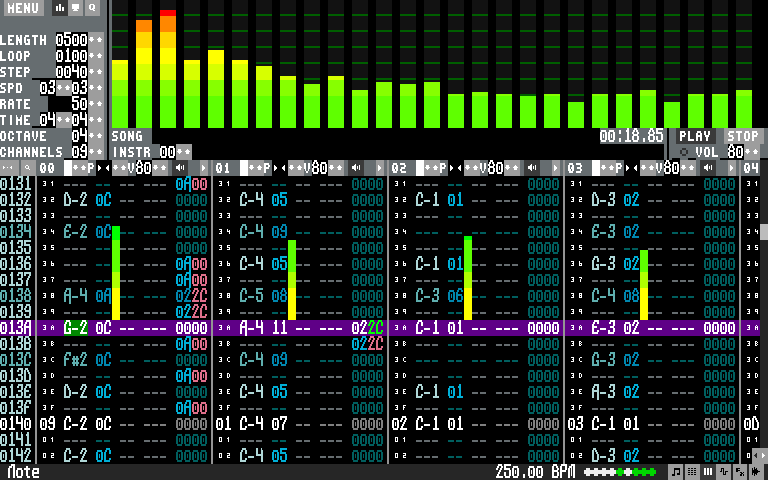The width and height of the screenshot is (768, 480).
Task: Expand channel 01 with right arrow
Action: (379, 168)
